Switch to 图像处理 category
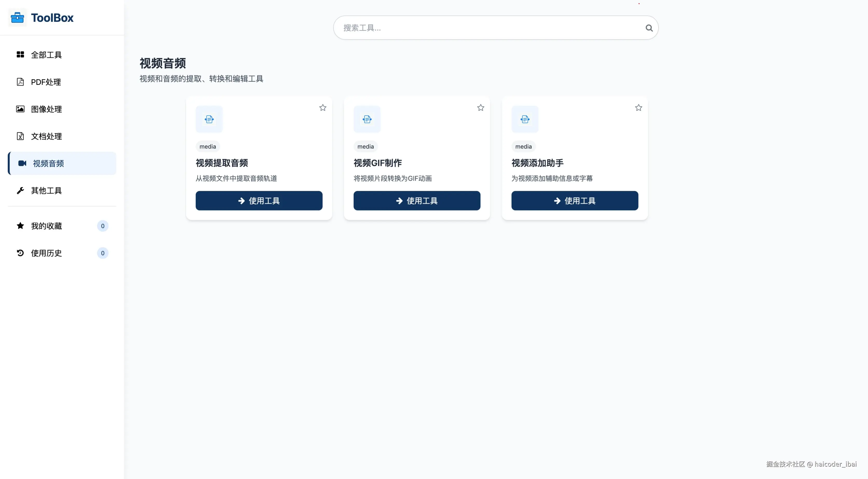The image size is (868, 479). point(46,109)
